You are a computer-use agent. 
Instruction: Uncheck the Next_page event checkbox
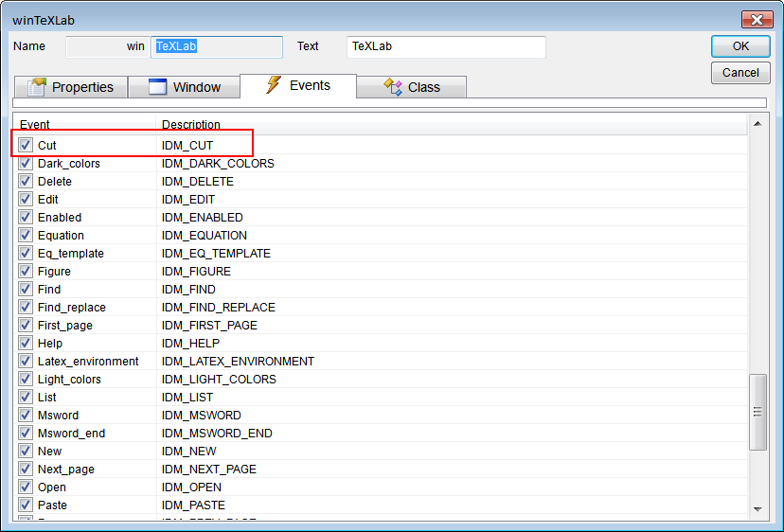(26, 469)
